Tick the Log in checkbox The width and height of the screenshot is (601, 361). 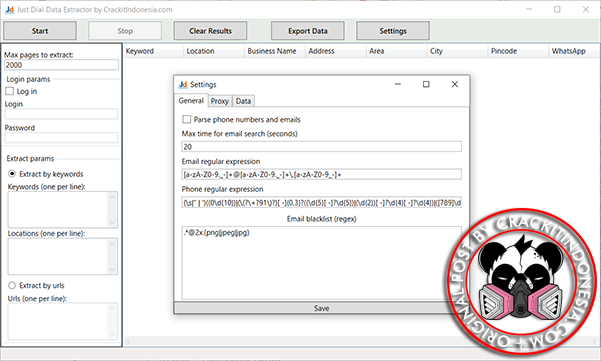[10, 91]
